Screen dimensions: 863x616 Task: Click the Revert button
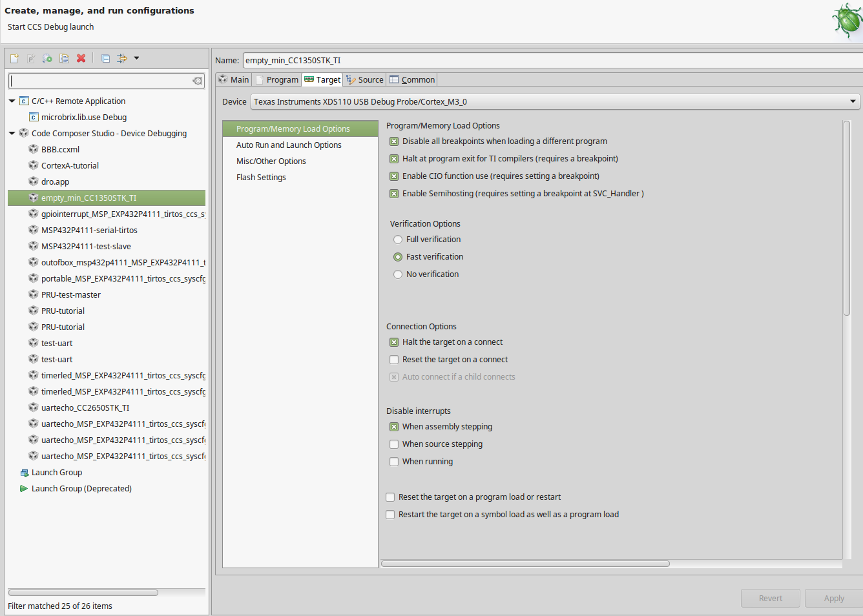coord(771,599)
